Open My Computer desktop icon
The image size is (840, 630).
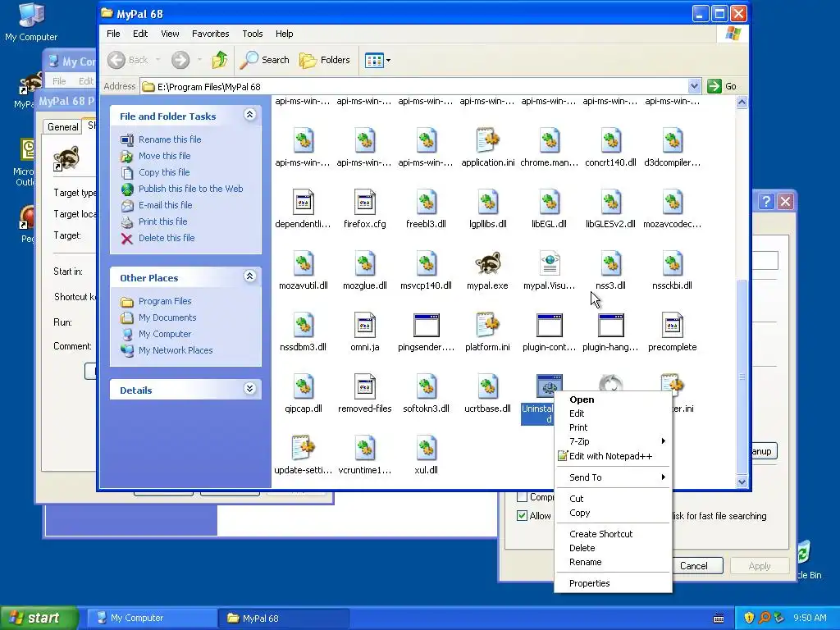[31, 22]
